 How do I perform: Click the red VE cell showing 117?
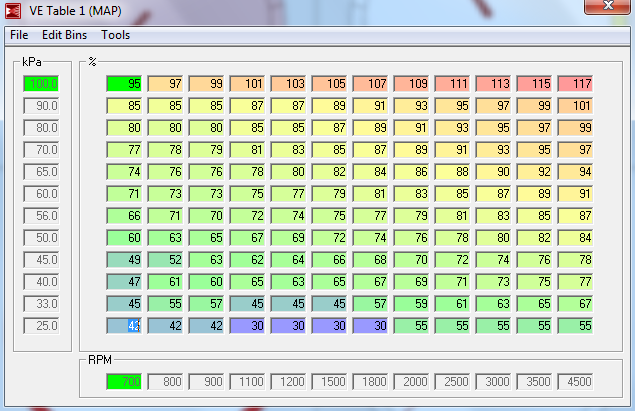[x=575, y=84]
